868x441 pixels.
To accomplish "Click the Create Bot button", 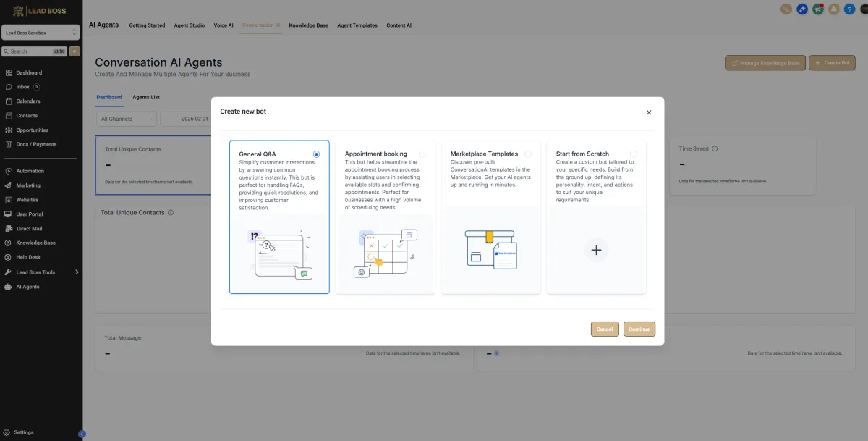I will pos(832,63).
